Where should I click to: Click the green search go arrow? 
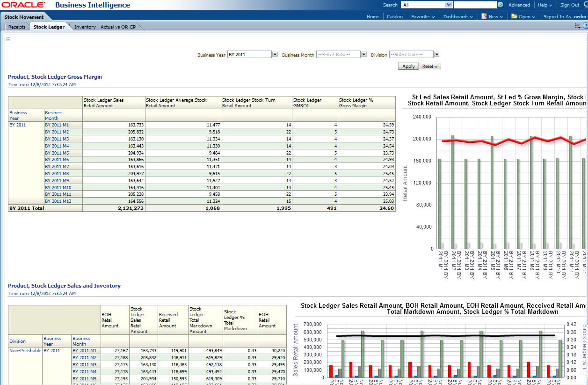pos(500,5)
